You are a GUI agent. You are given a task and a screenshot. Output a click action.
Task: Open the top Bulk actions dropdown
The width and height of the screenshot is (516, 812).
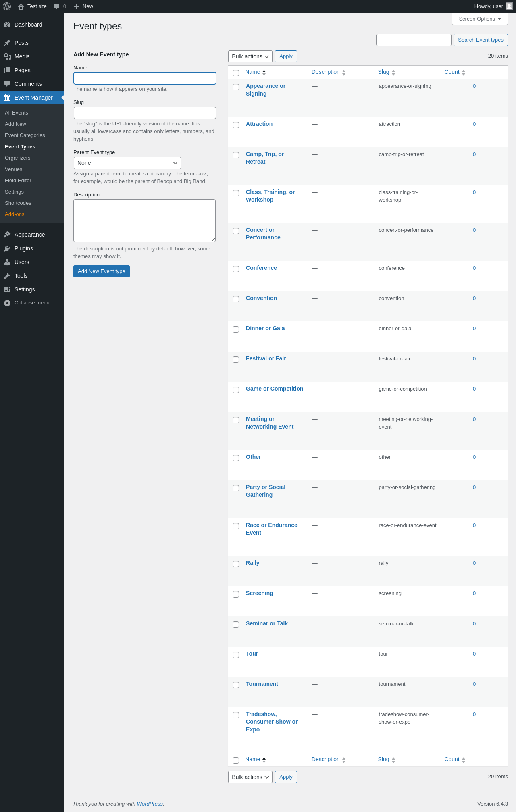click(x=250, y=56)
